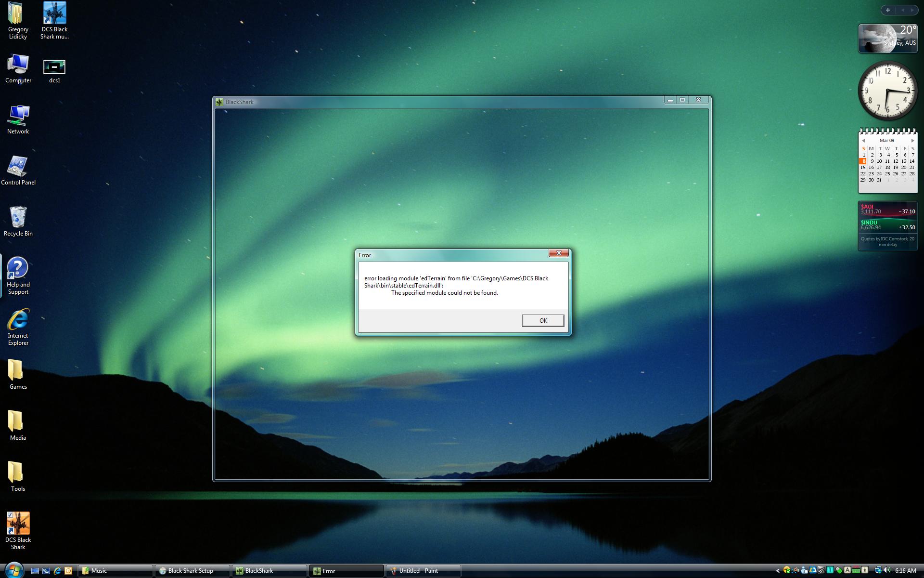Screen dimensions: 924x578
Task: Click the clock-shaped Quick Launch icon
Action: (x=68, y=571)
